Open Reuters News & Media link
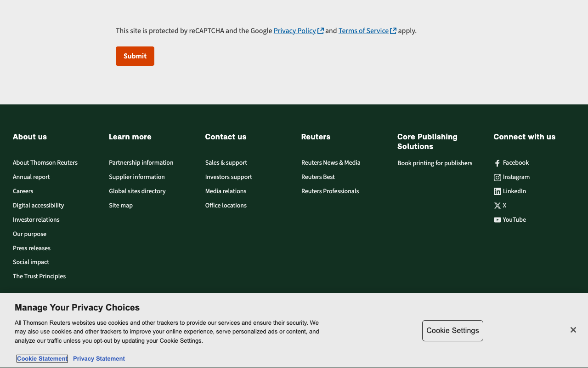588x368 pixels. coord(331,163)
